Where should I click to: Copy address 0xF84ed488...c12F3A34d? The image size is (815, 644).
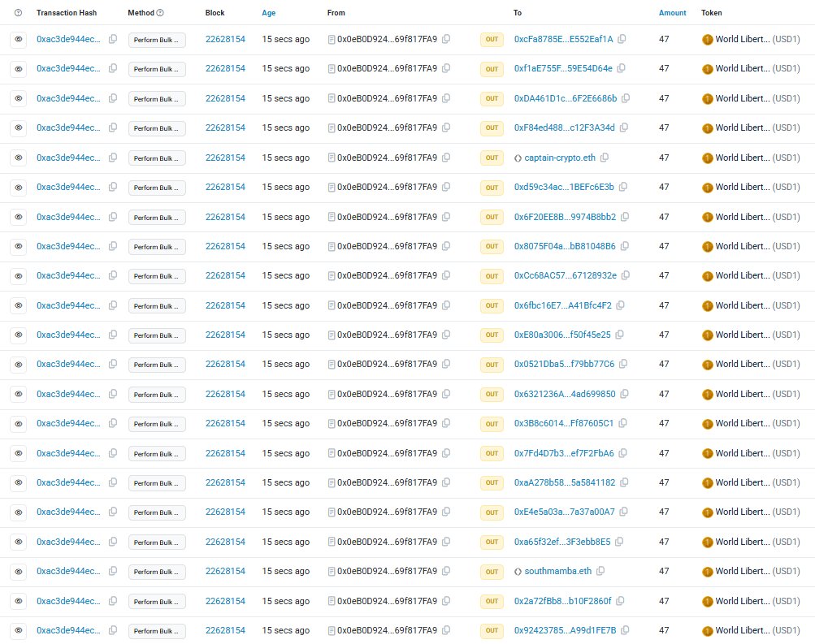click(x=624, y=128)
